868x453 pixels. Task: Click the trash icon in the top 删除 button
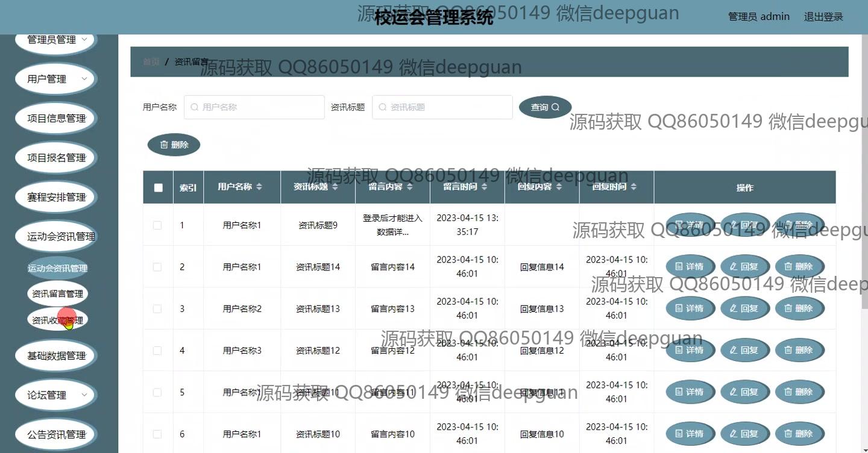[x=164, y=145]
